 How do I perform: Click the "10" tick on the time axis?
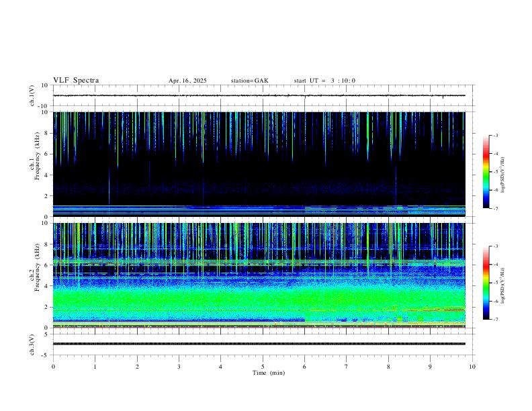click(x=472, y=367)
